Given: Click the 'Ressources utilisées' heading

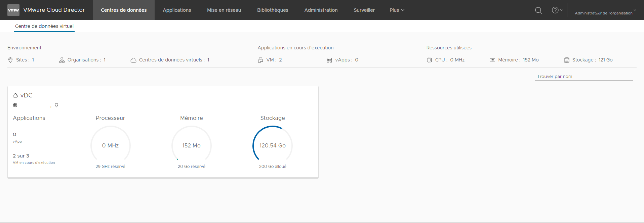Looking at the screenshot, I should [x=449, y=48].
